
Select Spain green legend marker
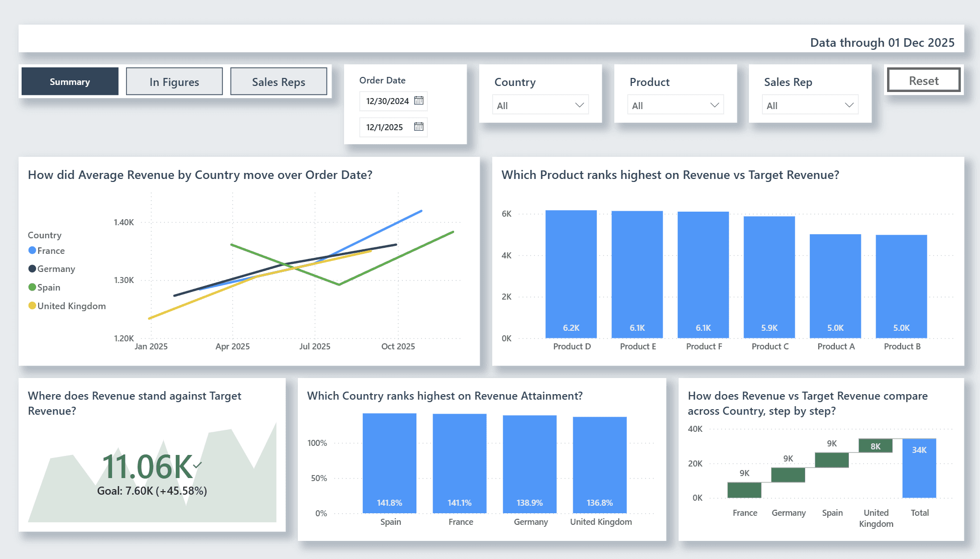[x=32, y=287]
